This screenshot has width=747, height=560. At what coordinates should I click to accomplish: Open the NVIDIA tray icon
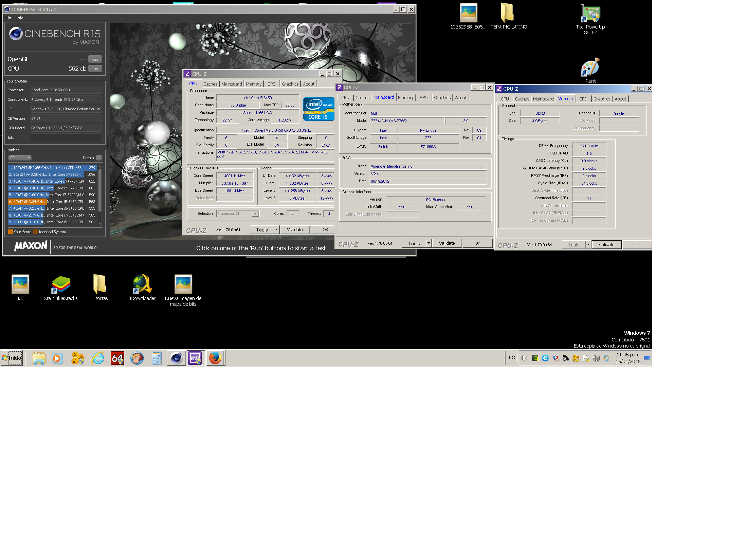click(x=535, y=358)
